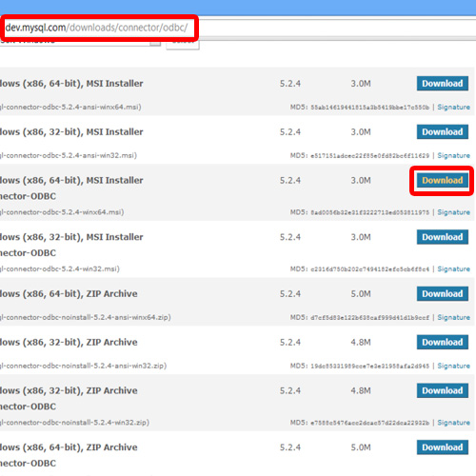Viewport: 476px width, 476px height.
Task: Download the highlighted 64-bit MSI Installer winx64.msi
Action: (x=443, y=180)
